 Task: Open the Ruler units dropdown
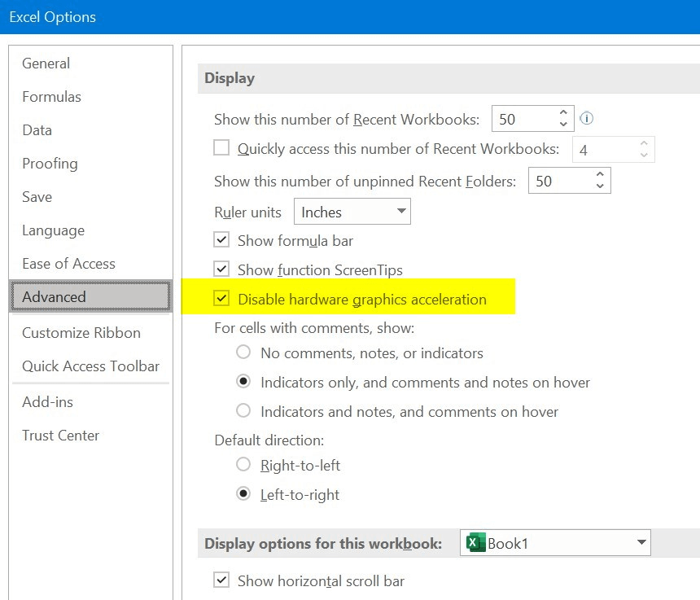[352, 212]
